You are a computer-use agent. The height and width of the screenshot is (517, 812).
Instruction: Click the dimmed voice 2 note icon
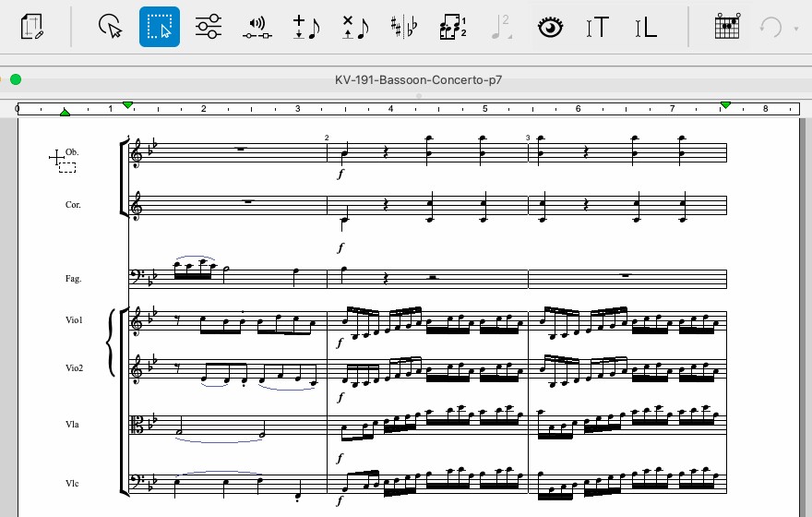tap(501, 28)
